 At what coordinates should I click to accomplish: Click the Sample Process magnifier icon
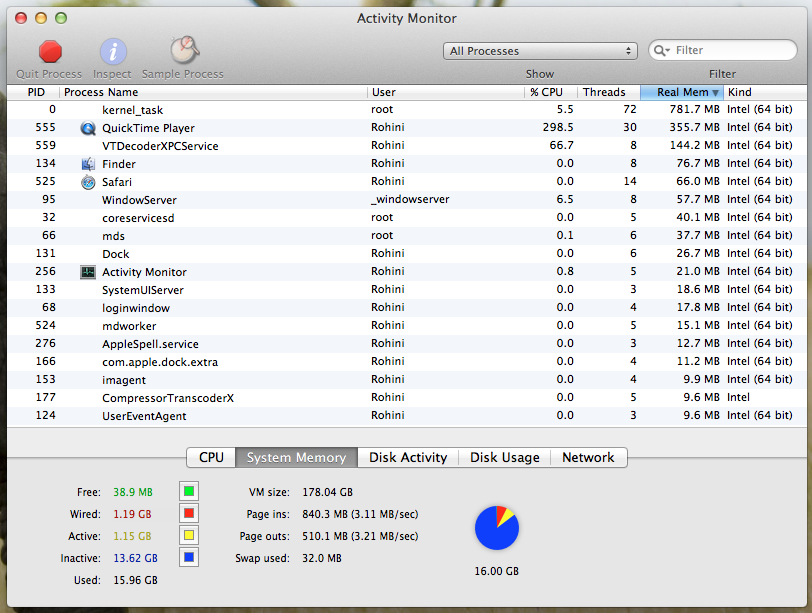pyautogui.click(x=184, y=50)
